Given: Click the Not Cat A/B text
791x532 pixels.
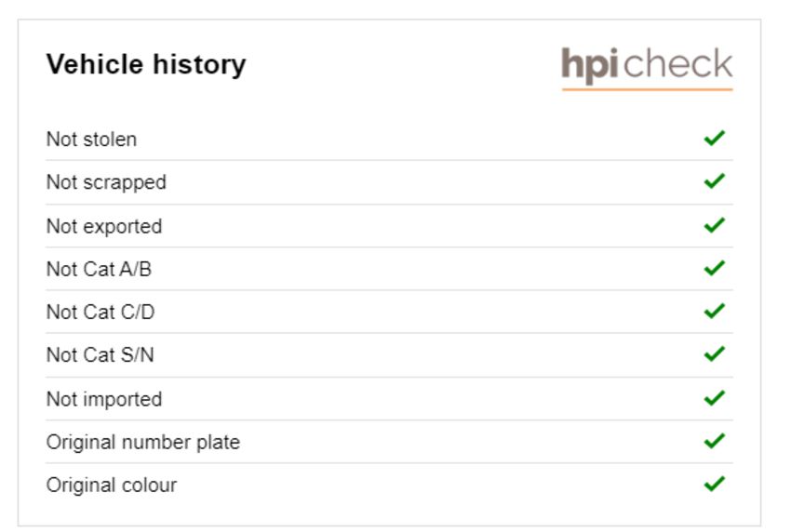Looking at the screenshot, I should 99,270.
